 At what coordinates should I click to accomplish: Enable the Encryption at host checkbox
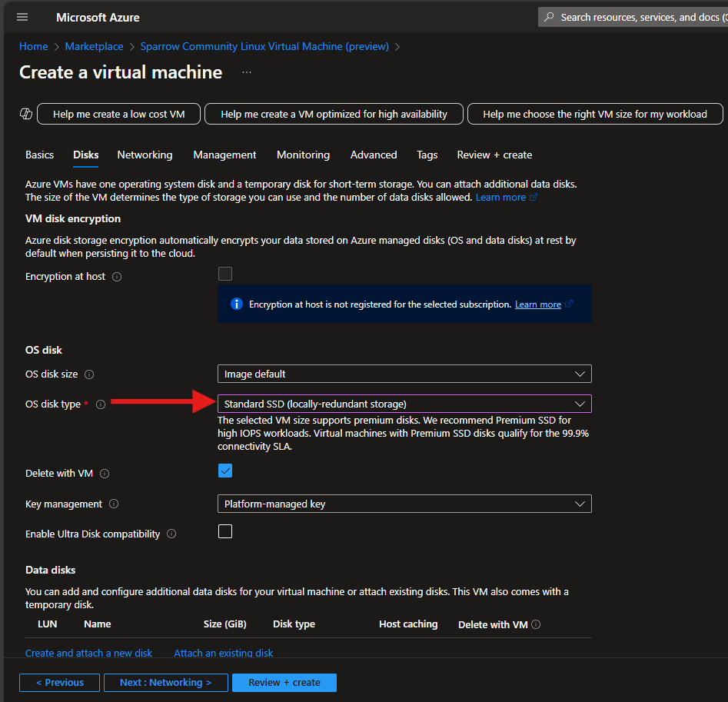coord(224,273)
